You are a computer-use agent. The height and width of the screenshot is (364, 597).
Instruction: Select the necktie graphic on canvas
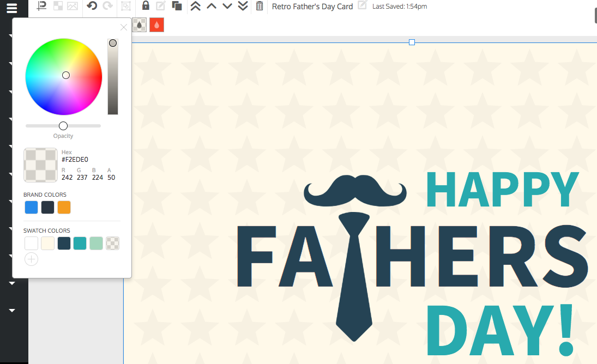pyautogui.click(x=354, y=276)
